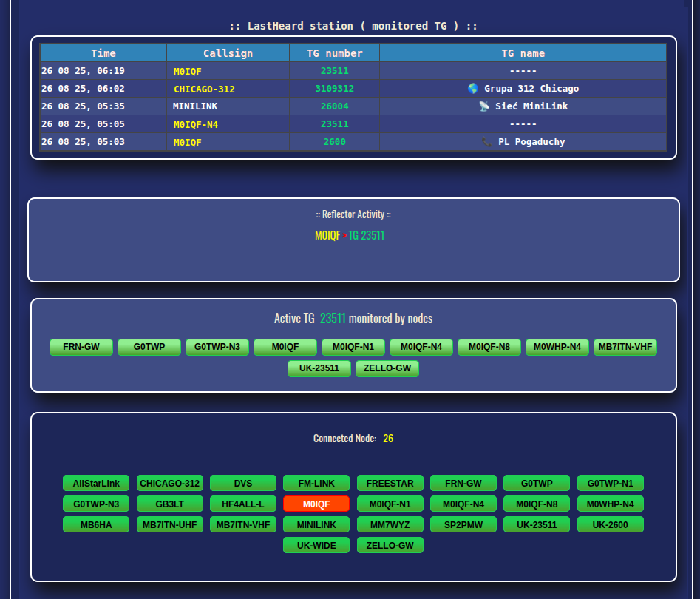Viewport: 700px width, 599px height.
Task: Click the Callsign column header
Action: 228,53
